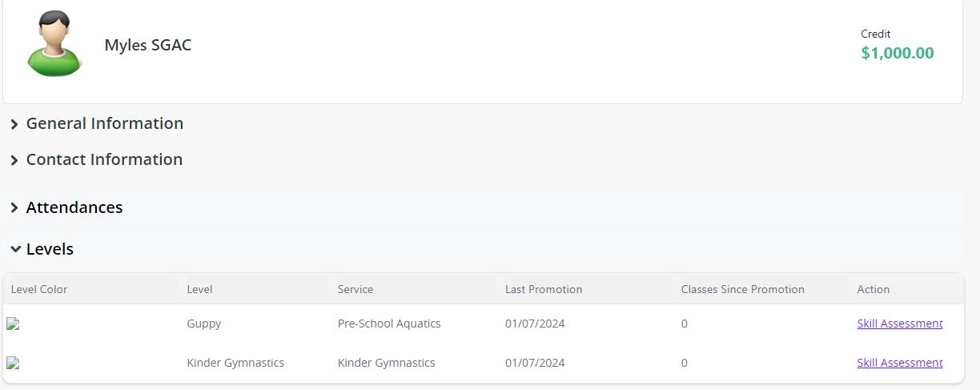Screen dimensions: 980x390
Task: Click Kinder Gymnastics row's classes since promotion value
Action: 685,363
